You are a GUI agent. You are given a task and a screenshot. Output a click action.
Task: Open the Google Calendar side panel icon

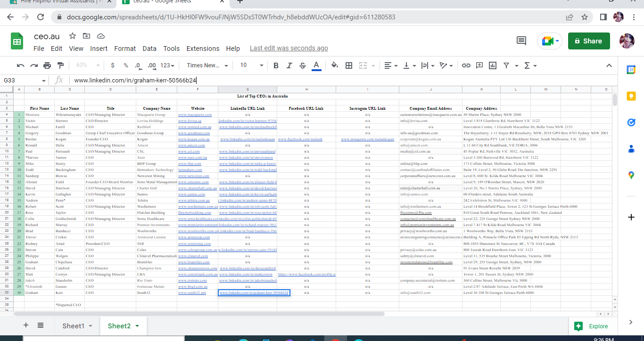click(x=631, y=70)
